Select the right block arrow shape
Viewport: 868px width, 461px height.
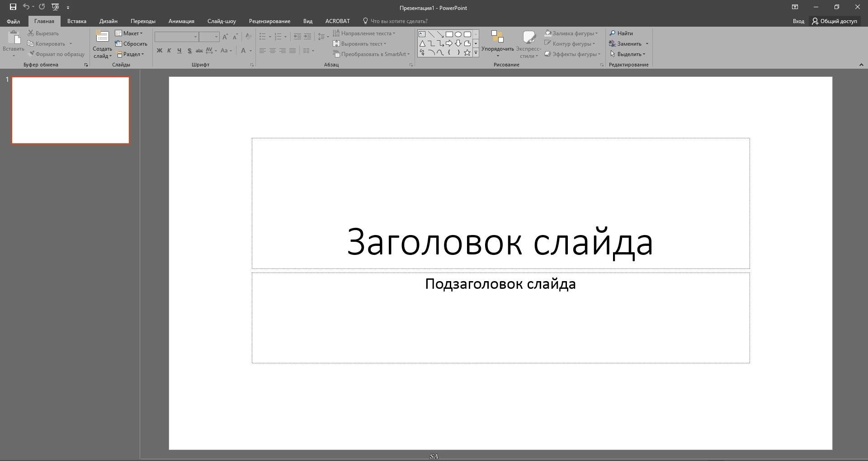tap(449, 43)
